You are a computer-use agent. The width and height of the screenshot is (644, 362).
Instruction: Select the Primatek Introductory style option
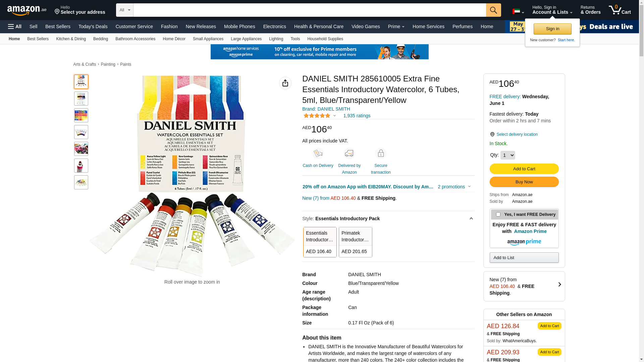[356, 242]
